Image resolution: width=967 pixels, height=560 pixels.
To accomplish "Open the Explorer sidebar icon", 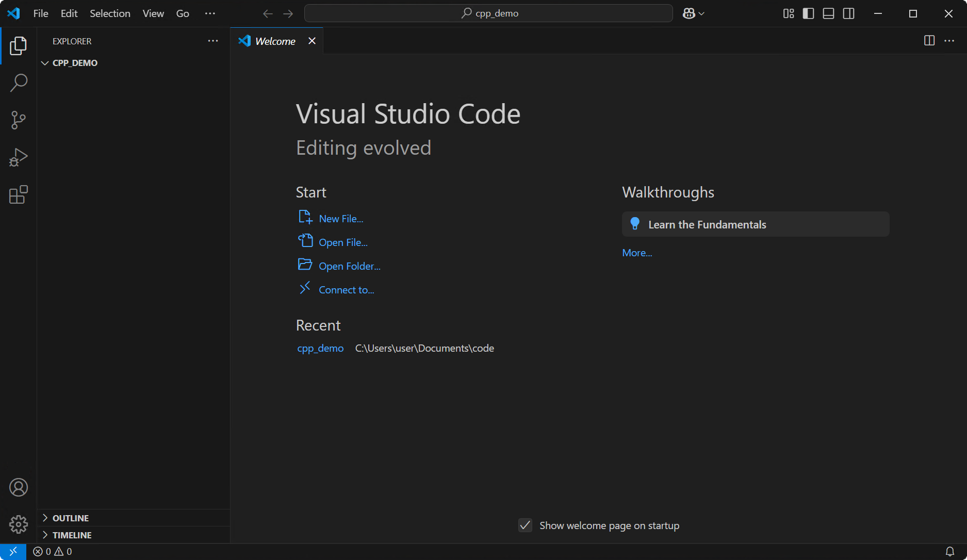I will [18, 45].
